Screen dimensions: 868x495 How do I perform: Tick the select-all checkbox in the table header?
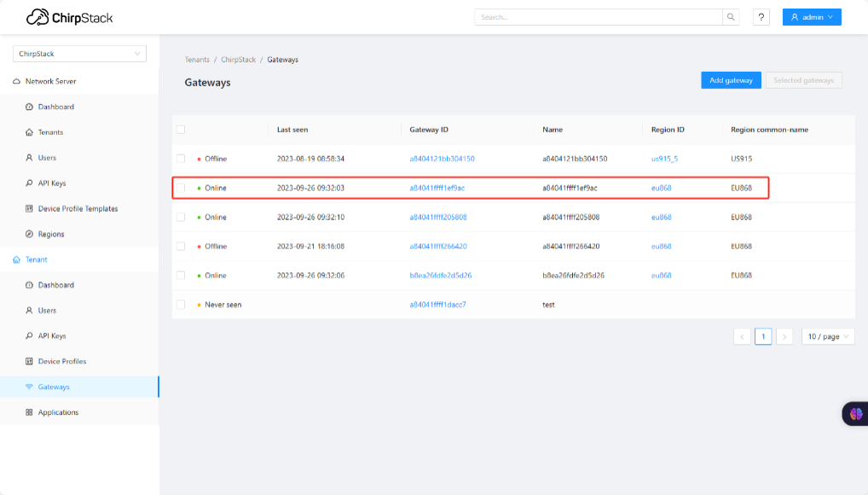click(182, 129)
